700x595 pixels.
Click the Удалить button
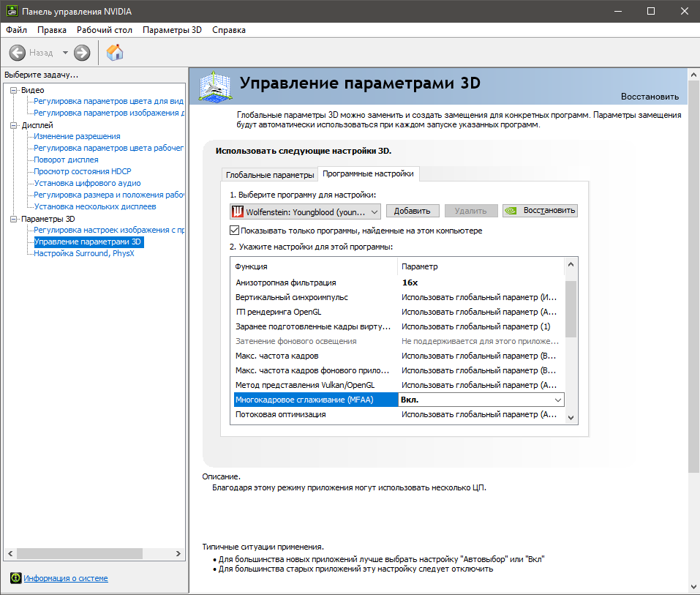coord(470,211)
